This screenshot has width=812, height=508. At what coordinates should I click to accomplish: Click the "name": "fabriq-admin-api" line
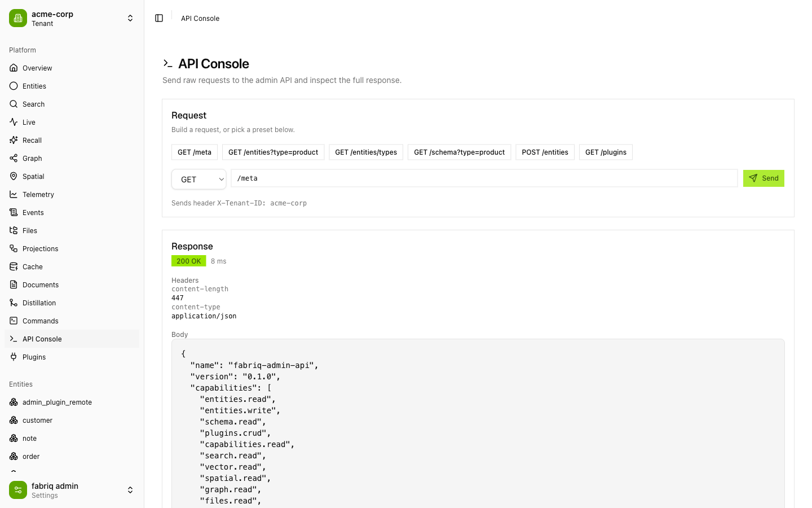254,365
